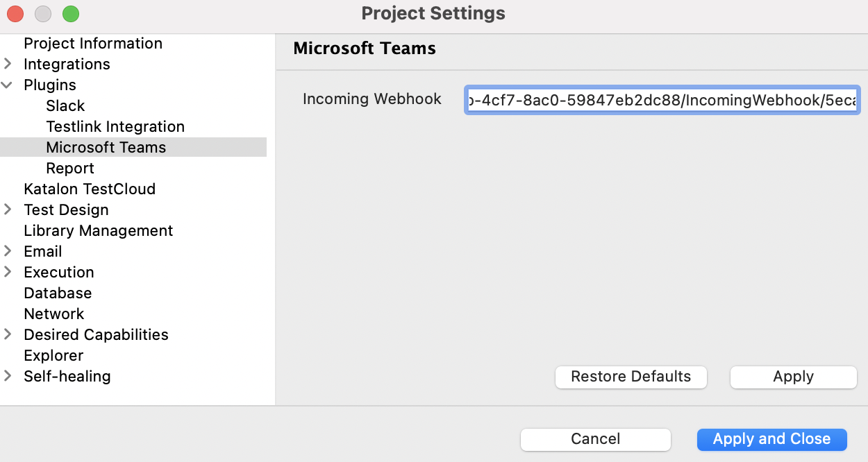Expand the Email settings group
Viewport: 868px width, 462px height.
(8, 251)
